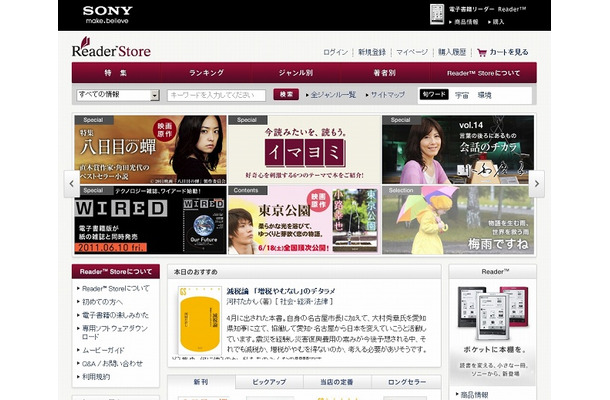Switch to the 当店の定番 tab
Screen dimensions: 610x400
(x=337, y=382)
